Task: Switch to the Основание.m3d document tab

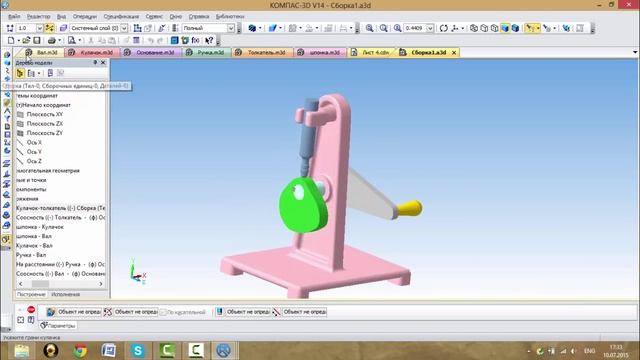Action: click(151, 52)
